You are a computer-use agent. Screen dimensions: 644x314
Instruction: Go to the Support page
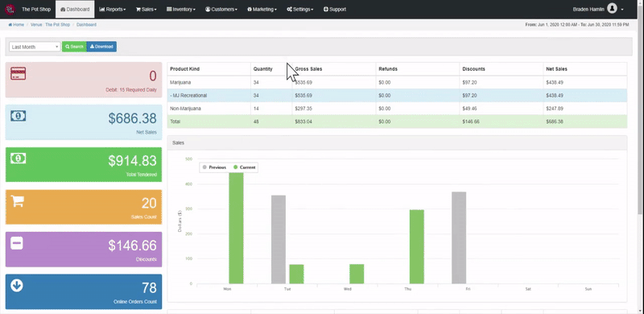(x=335, y=9)
